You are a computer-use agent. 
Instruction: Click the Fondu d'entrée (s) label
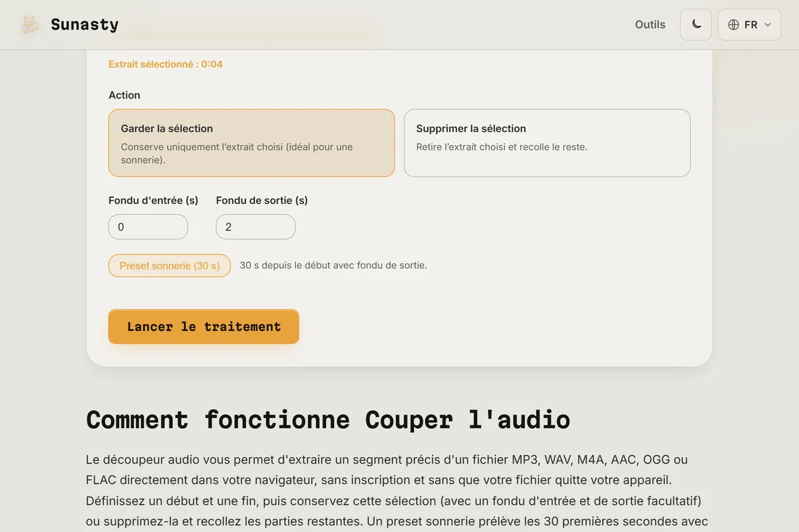153,200
